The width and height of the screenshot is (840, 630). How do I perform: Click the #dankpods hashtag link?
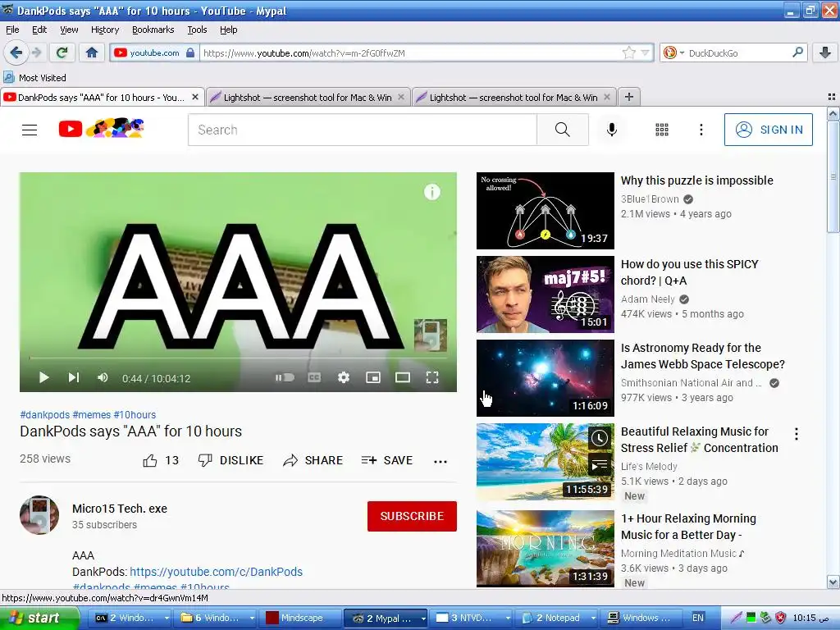[44, 414]
